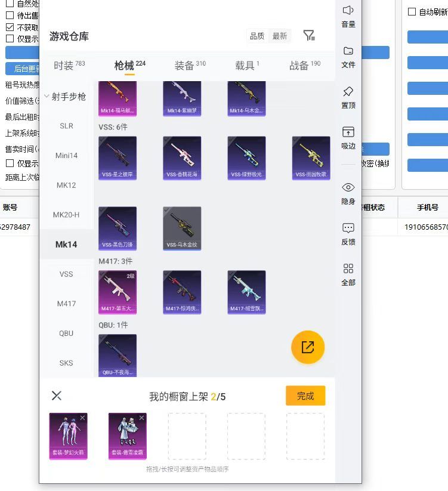Viewport: 448px width, 491px height.
Task: Select the Mk14-福马献 skin
Action: tap(118, 98)
